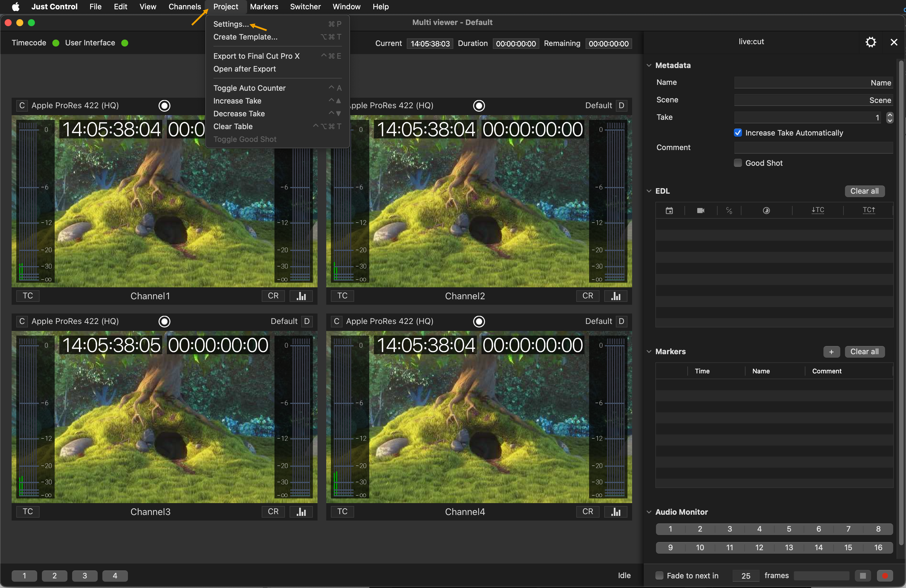Show audio meter for Channel2
906x588 pixels.
616,296
